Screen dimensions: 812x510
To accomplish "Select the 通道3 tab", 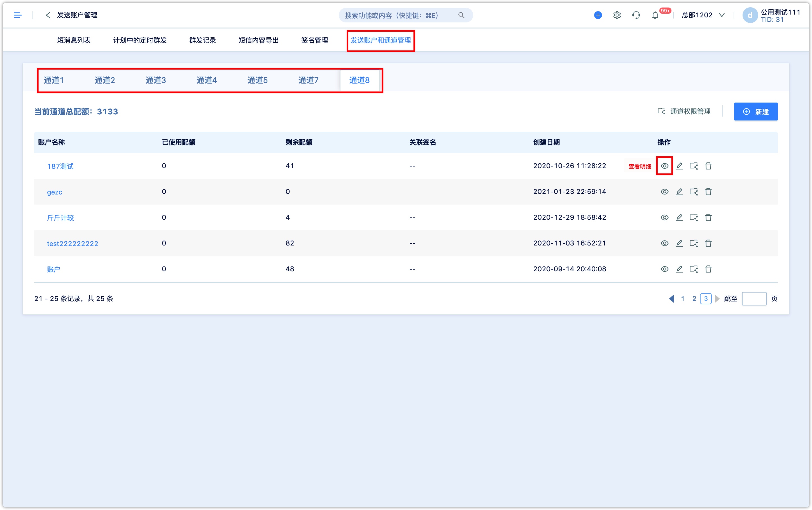I will pyautogui.click(x=155, y=80).
